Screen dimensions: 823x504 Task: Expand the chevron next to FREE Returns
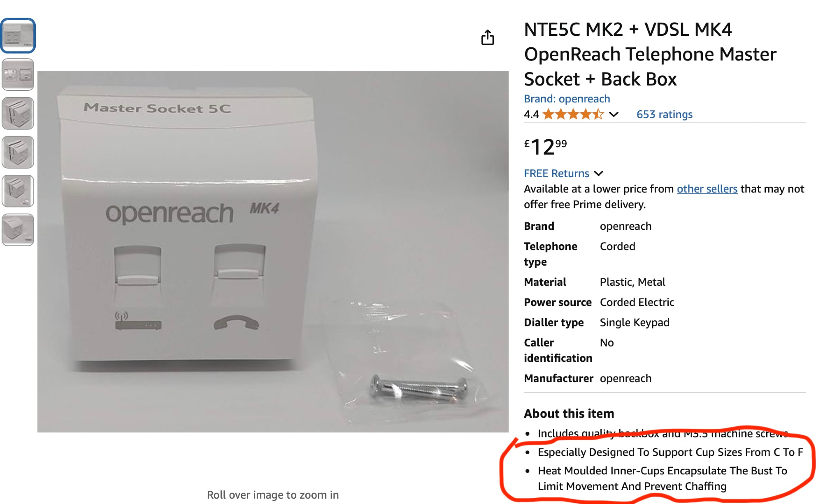point(599,173)
